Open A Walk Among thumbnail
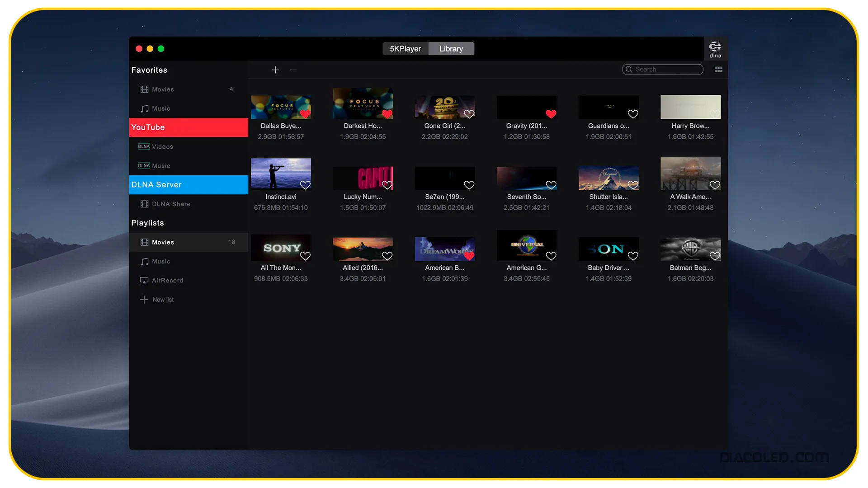The width and height of the screenshot is (868, 488). (x=690, y=174)
